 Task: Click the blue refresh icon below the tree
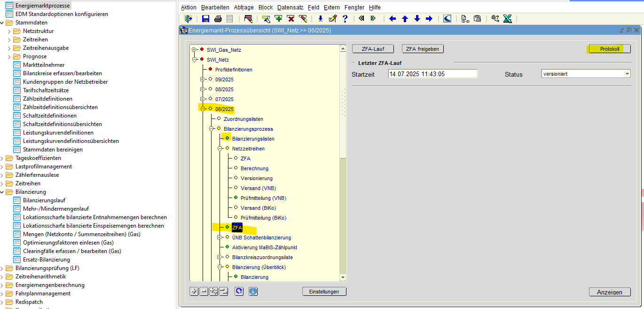pyautogui.click(x=239, y=292)
